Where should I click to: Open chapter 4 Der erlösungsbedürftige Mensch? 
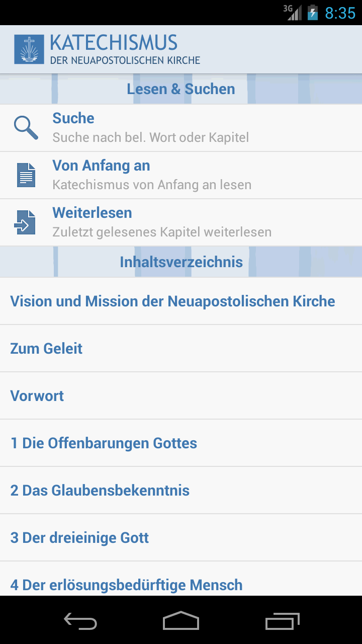point(126,585)
